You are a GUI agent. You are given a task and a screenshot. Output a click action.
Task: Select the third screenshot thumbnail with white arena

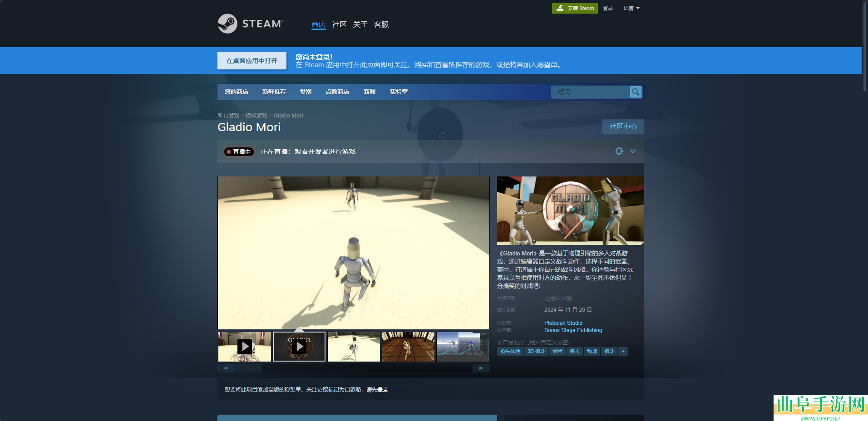coord(354,347)
